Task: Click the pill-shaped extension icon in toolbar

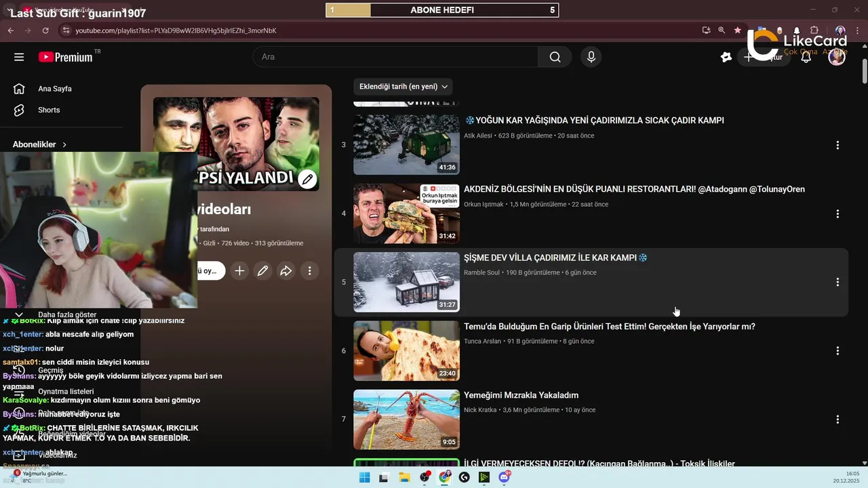Action: pos(779,30)
